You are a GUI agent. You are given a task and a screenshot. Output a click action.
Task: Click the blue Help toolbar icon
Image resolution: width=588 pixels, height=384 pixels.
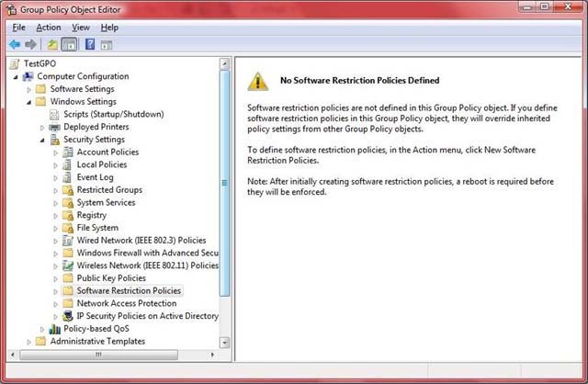click(90, 44)
